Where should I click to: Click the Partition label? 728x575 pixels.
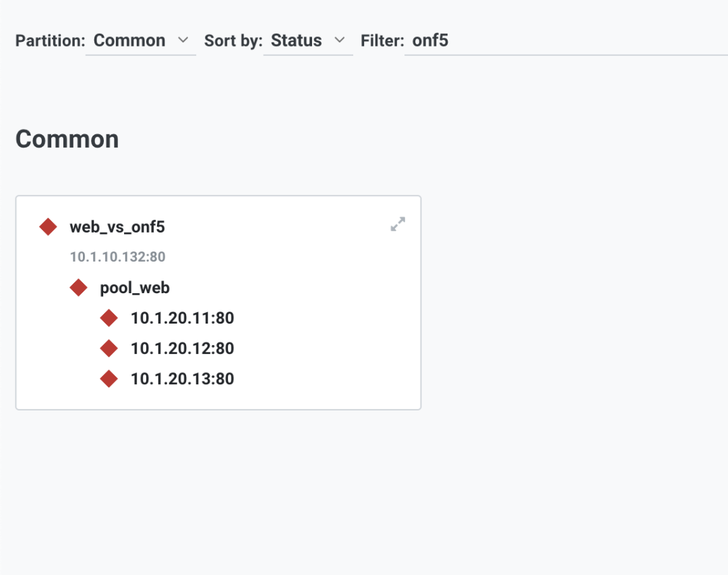[50, 40]
